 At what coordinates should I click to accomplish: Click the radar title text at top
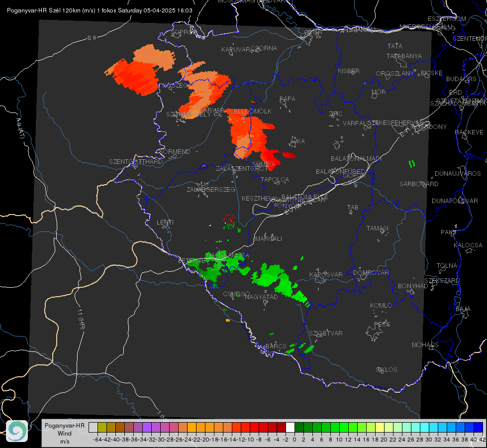[99, 10]
